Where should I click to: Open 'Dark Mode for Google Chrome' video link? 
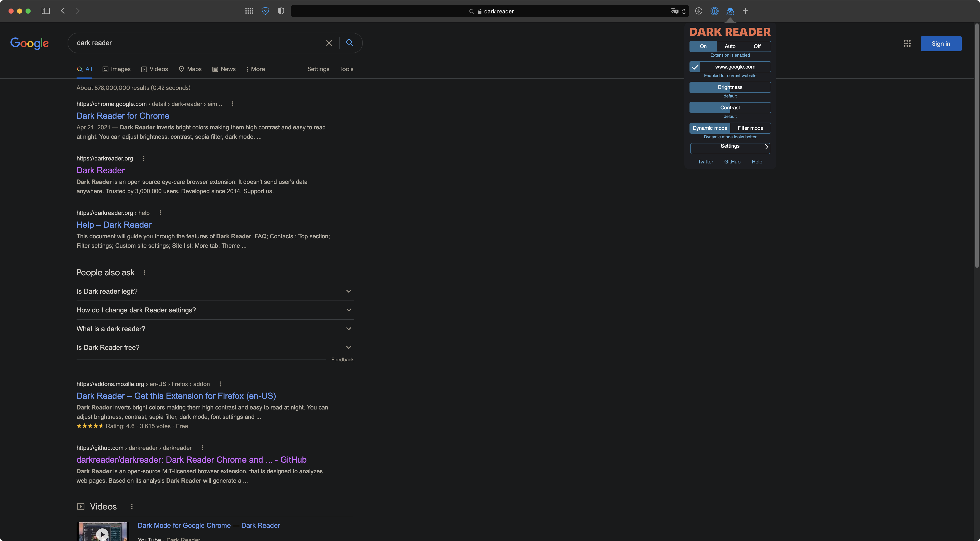[x=208, y=525]
